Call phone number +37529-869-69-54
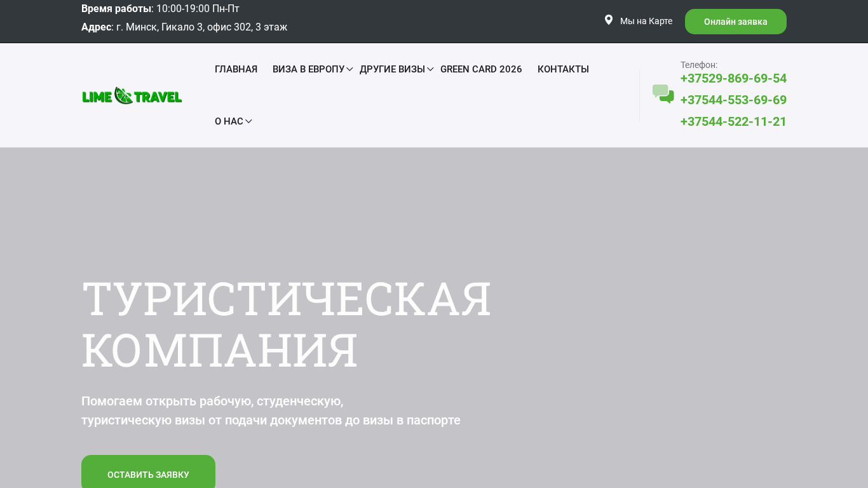 [733, 78]
